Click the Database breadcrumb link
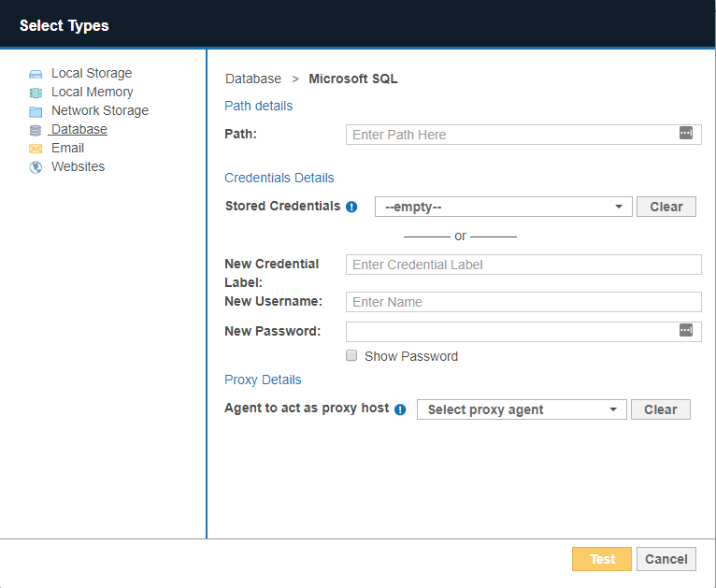 point(253,79)
